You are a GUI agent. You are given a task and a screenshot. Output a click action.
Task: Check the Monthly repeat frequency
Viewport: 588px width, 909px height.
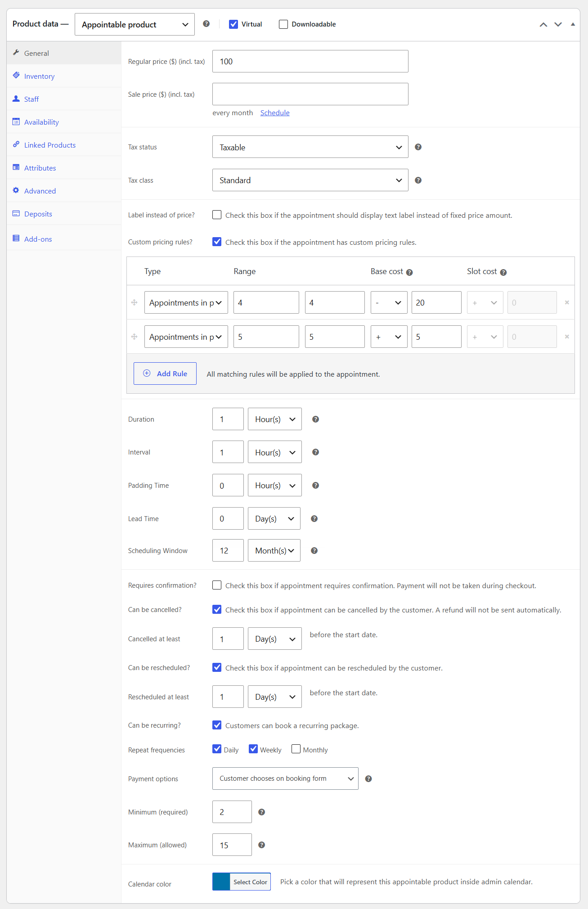point(296,749)
